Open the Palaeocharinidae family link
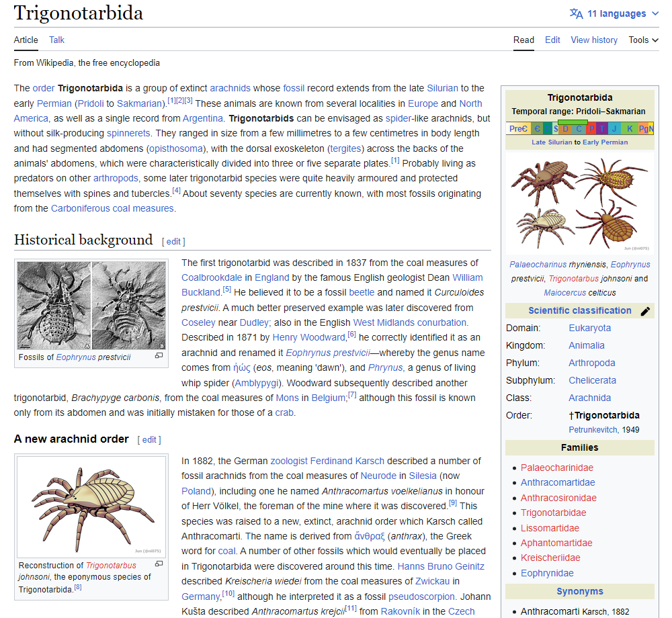 556,468
